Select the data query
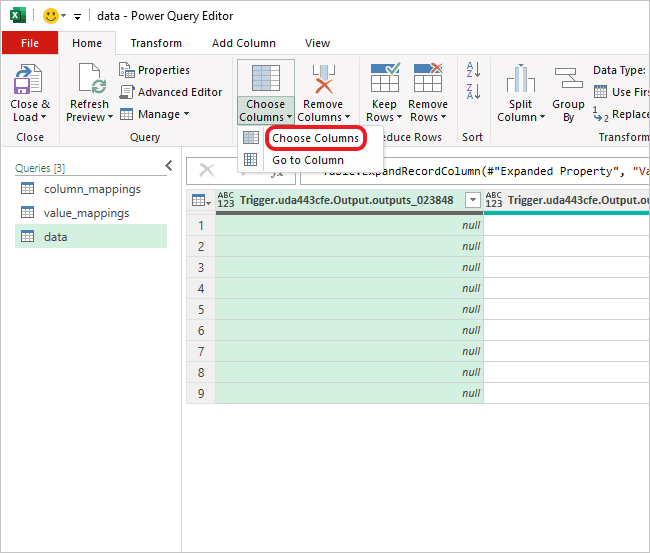This screenshot has height=553, width=650. tap(91, 236)
